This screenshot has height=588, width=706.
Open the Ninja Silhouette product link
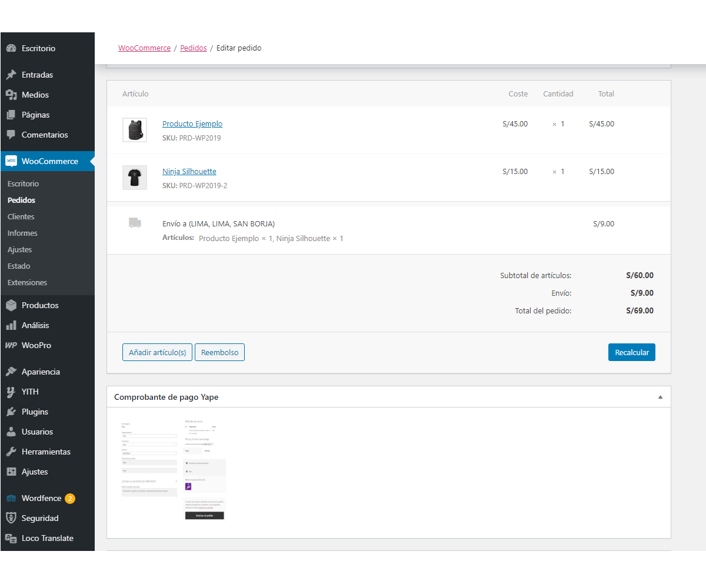189,172
